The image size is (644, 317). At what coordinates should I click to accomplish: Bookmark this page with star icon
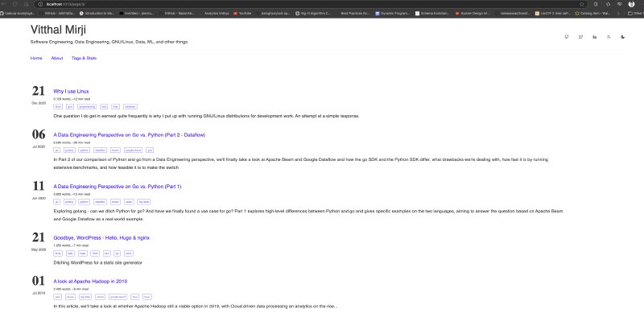coord(581,4)
